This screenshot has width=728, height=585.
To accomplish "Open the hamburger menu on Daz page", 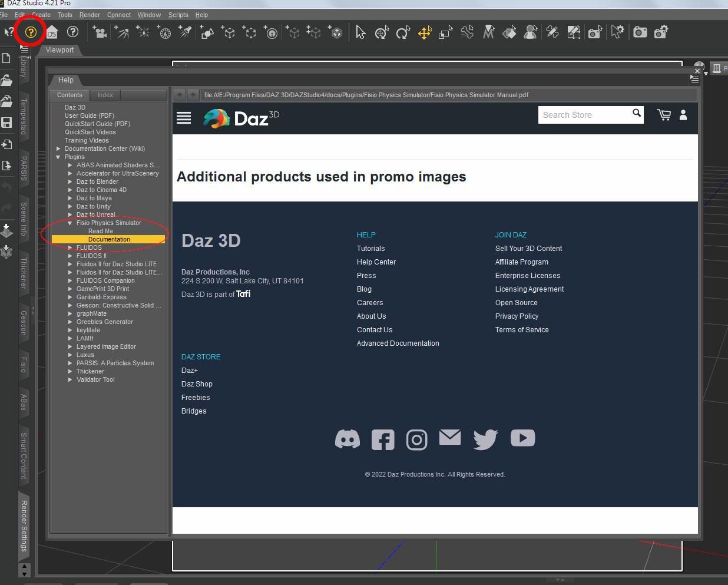I will pyautogui.click(x=184, y=118).
